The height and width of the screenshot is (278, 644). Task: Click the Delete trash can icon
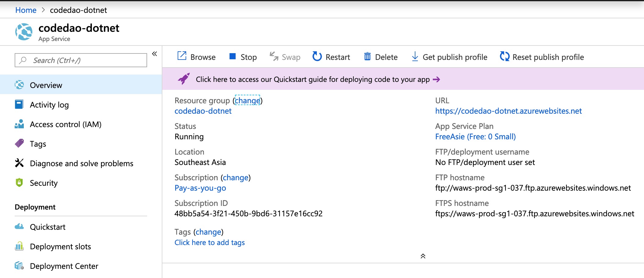tap(367, 57)
